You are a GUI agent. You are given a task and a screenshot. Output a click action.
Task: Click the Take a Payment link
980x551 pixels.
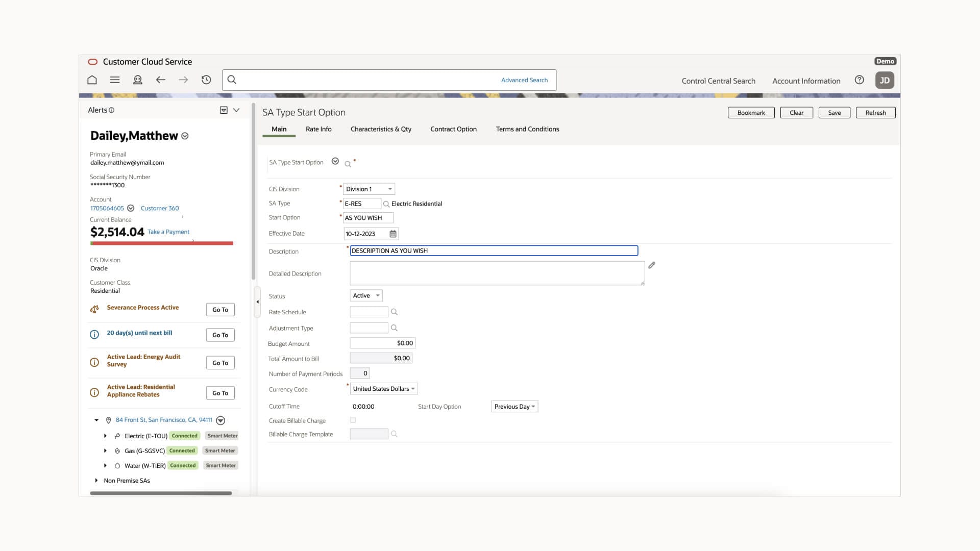click(x=168, y=232)
